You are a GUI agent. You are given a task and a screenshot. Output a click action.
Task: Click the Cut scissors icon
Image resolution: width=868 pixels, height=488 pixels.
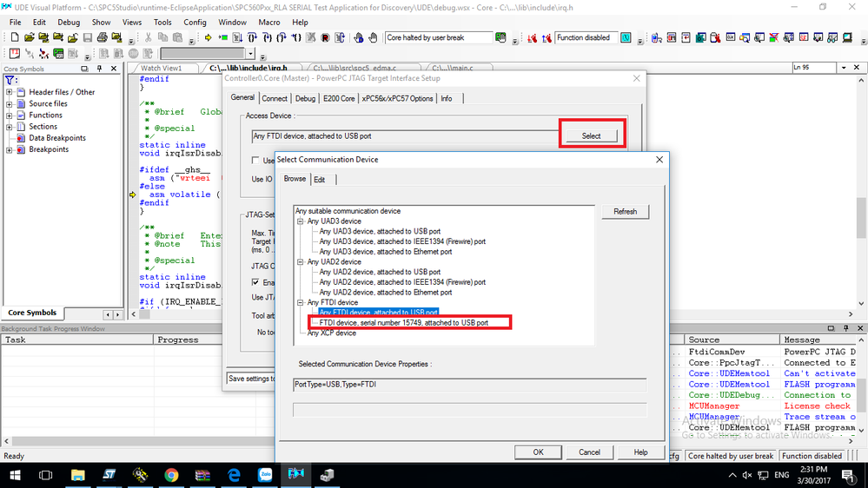click(x=149, y=37)
